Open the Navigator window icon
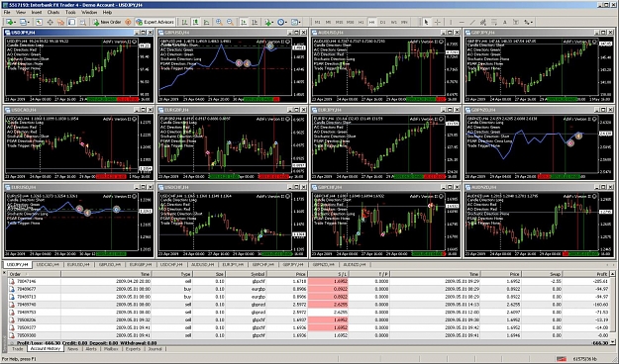This screenshot has width=619, height=364. point(60,22)
